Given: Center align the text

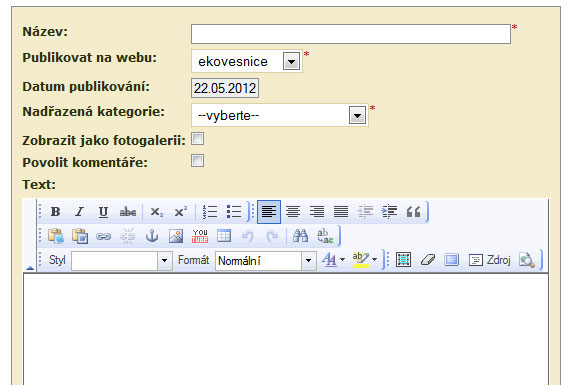Looking at the screenshot, I should (x=293, y=212).
